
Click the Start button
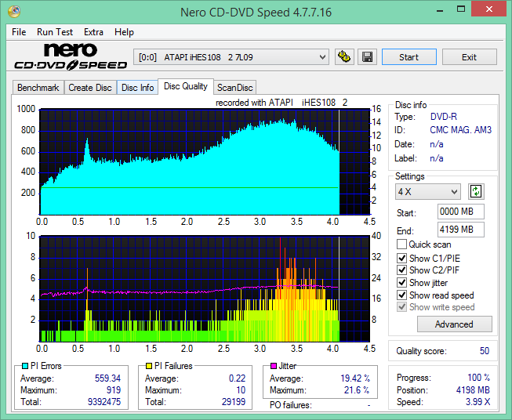coord(409,57)
